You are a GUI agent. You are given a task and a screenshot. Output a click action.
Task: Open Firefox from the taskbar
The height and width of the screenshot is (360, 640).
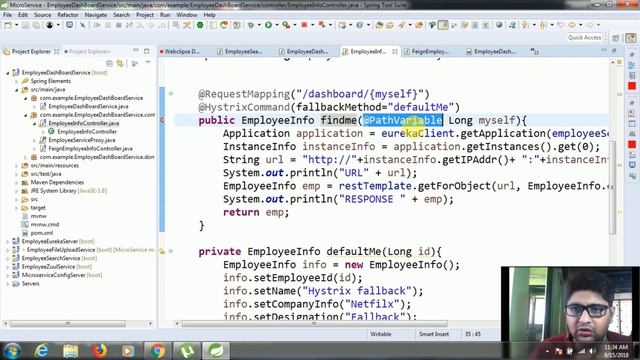click(99, 351)
